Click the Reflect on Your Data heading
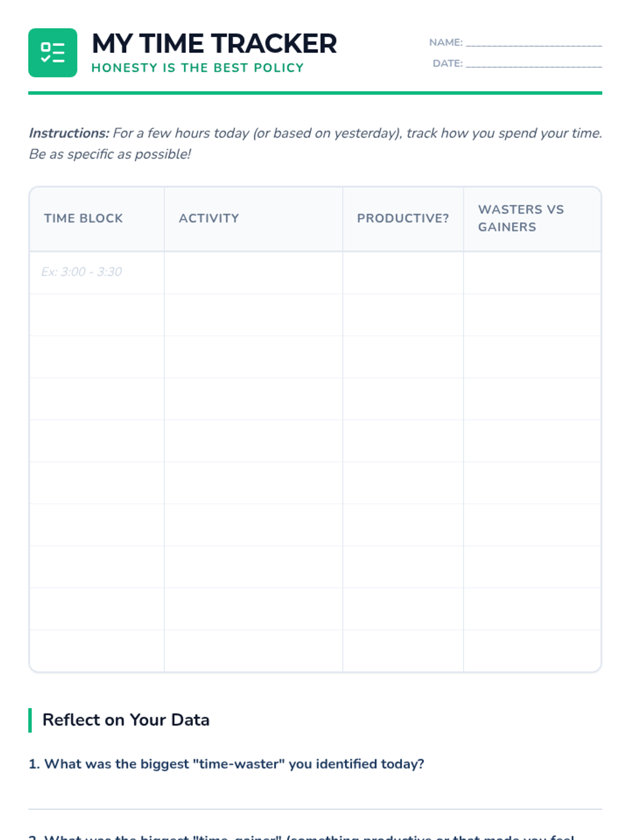630x840 pixels. point(126,720)
